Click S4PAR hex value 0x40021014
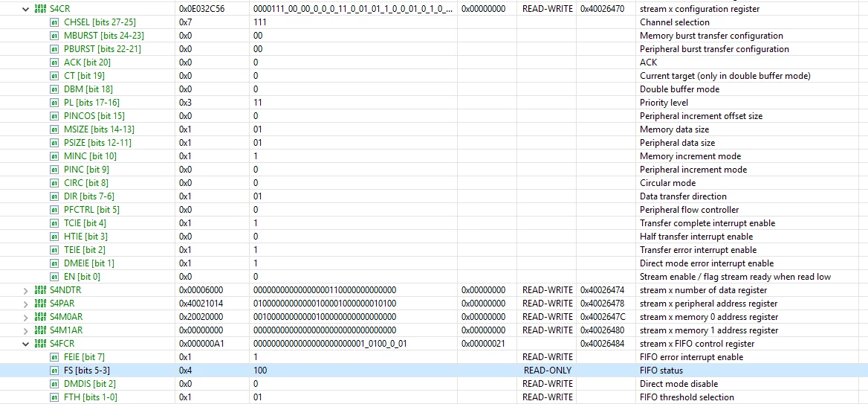Screen dimensions: 868x404 tap(201, 303)
